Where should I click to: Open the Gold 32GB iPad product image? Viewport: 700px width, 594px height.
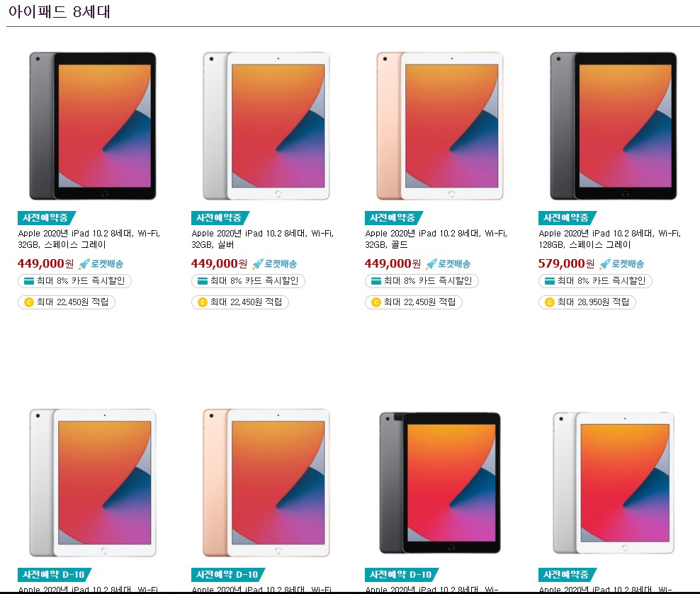click(440, 126)
